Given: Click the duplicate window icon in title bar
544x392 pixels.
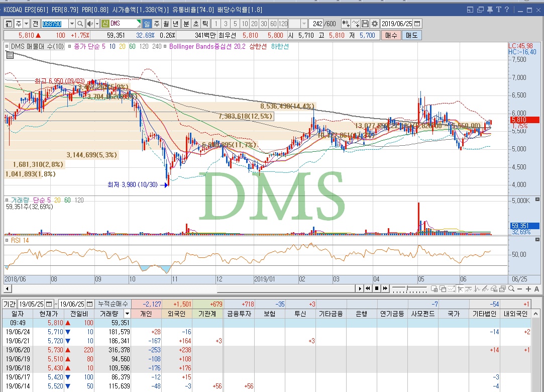Looking at the screenshot, I should tap(480, 10).
